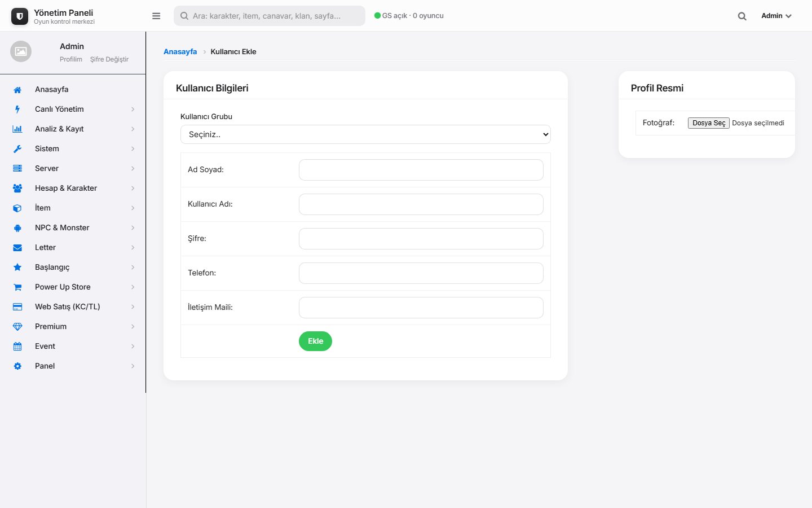This screenshot has height=508, width=812.
Task: Click the top search bar field
Action: (270, 16)
